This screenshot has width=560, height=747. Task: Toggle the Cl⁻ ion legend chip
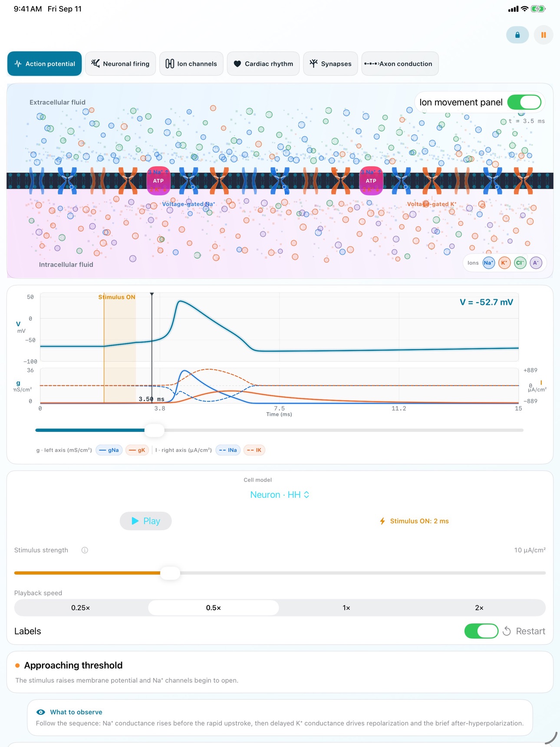coord(520,263)
